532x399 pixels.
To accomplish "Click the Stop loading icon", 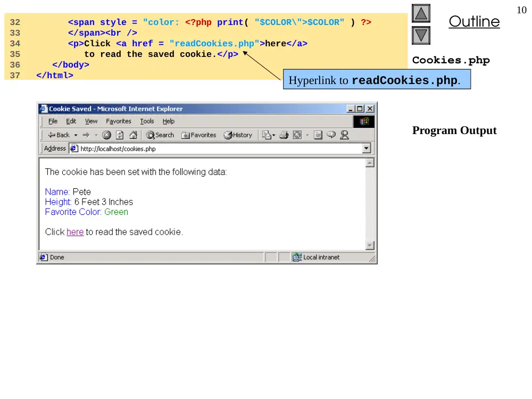I will tap(106, 135).
